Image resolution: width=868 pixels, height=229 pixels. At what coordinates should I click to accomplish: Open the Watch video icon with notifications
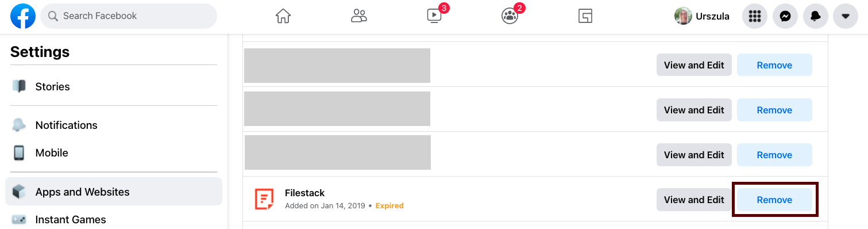(434, 16)
